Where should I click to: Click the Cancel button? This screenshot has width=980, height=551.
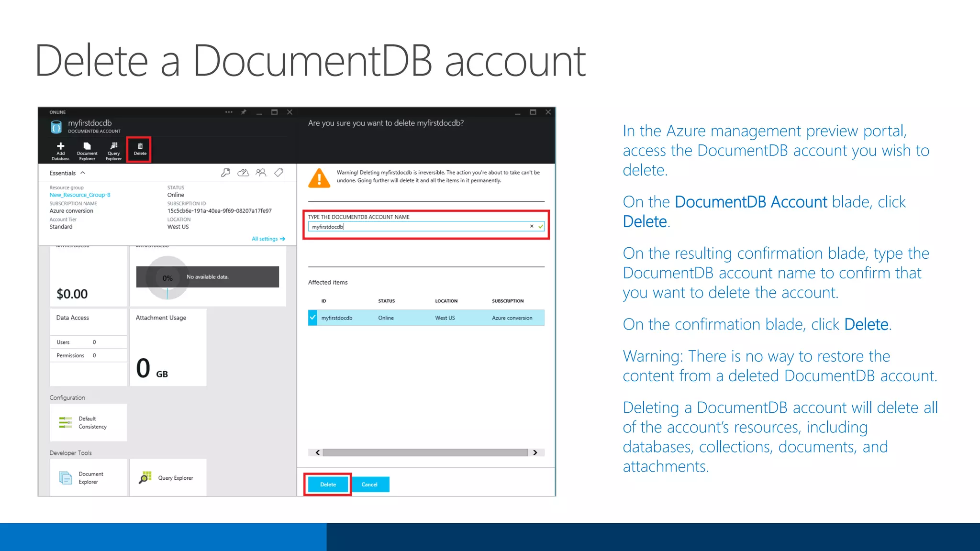tap(369, 485)
